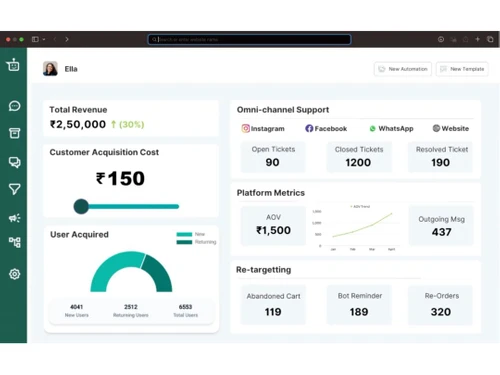Click the Open Tickets 90 card
The image size is (500, 375).
tap(273, 157)
